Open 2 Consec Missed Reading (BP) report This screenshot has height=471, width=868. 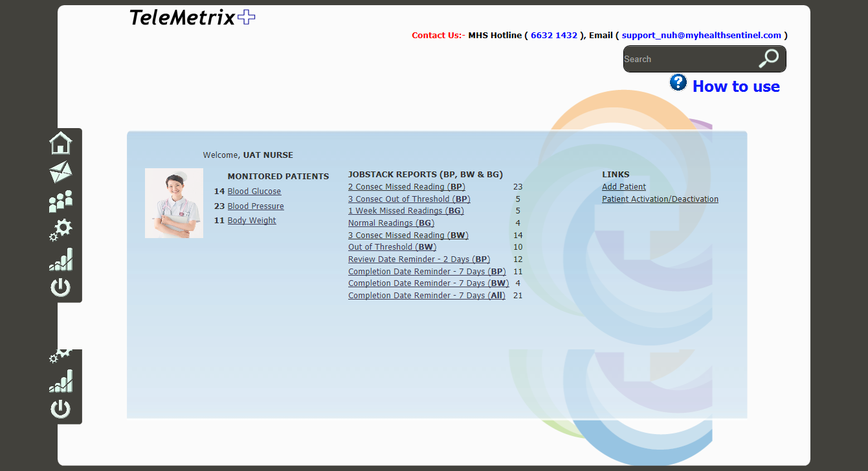point(406,187)
